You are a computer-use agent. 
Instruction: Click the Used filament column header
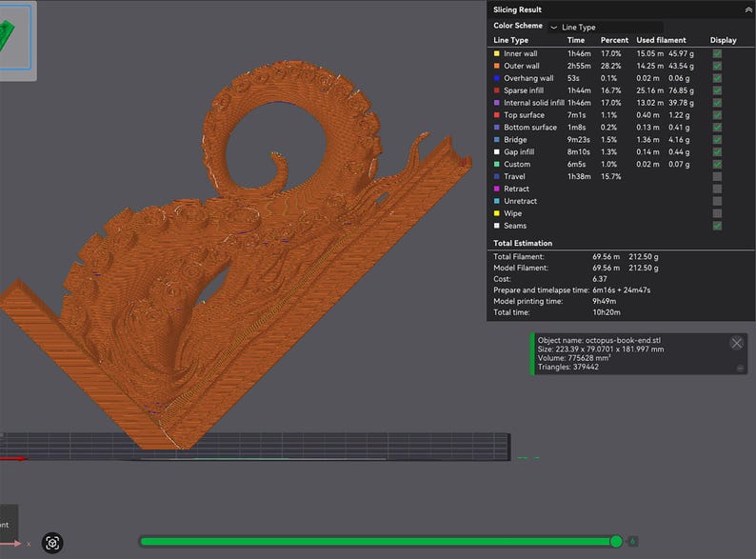[x=661, y=40]
